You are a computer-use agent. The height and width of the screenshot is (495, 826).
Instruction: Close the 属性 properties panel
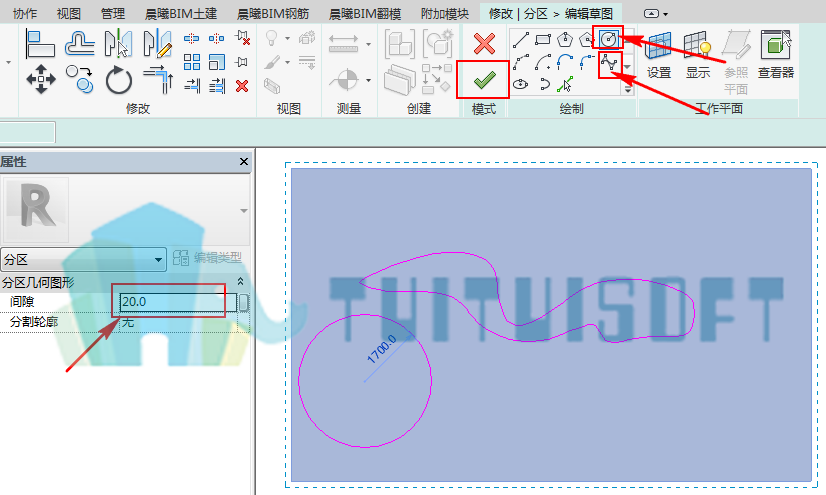pos(243,162)
